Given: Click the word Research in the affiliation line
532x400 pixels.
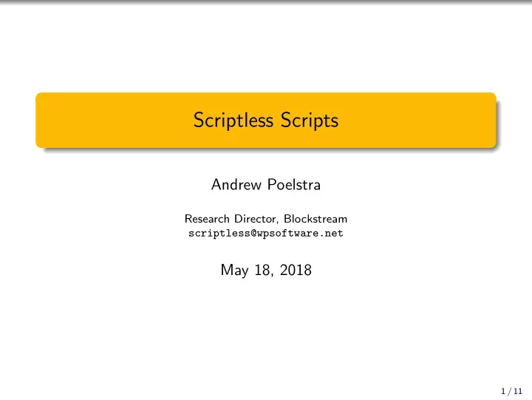Looking at the screenshot, I should (x=207, y=219).
